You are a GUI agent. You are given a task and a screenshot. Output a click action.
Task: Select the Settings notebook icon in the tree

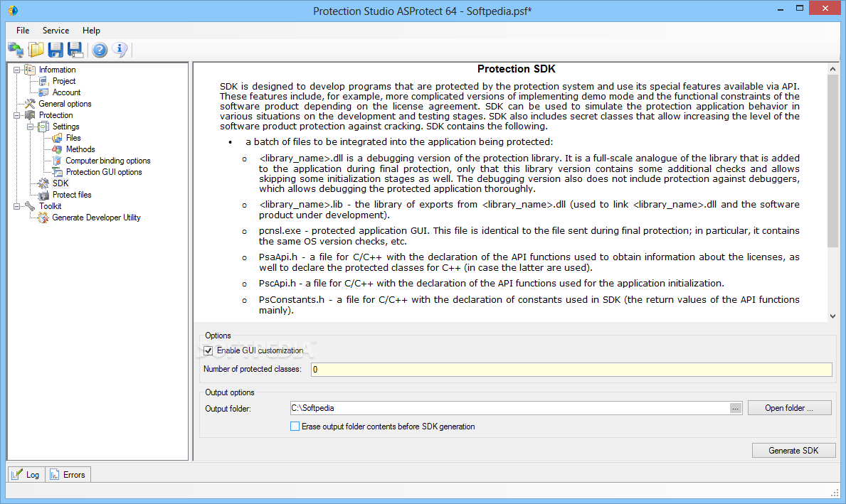point(43,126)
